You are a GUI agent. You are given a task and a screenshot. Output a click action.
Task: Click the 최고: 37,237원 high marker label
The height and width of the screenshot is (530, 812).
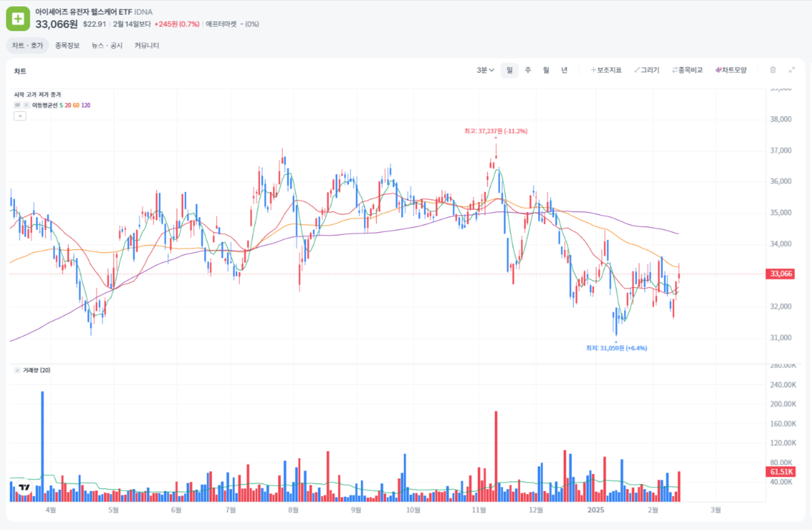tap(496, 131)
